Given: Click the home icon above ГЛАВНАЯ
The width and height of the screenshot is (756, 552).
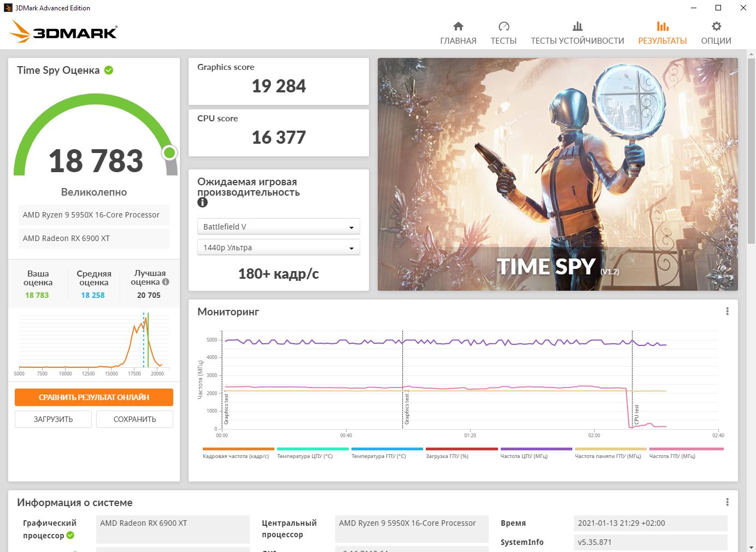Looking at the screenshot, I should point(458,26).
